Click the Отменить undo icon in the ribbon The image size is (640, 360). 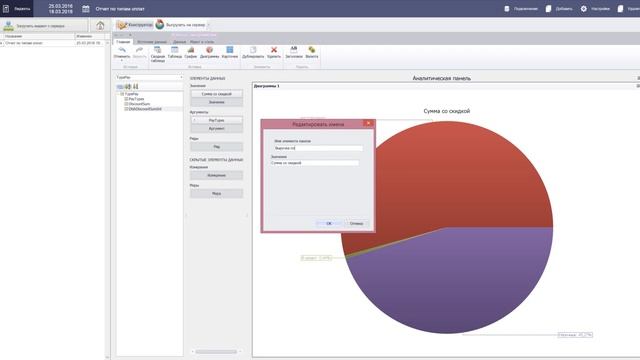point(122,50)
